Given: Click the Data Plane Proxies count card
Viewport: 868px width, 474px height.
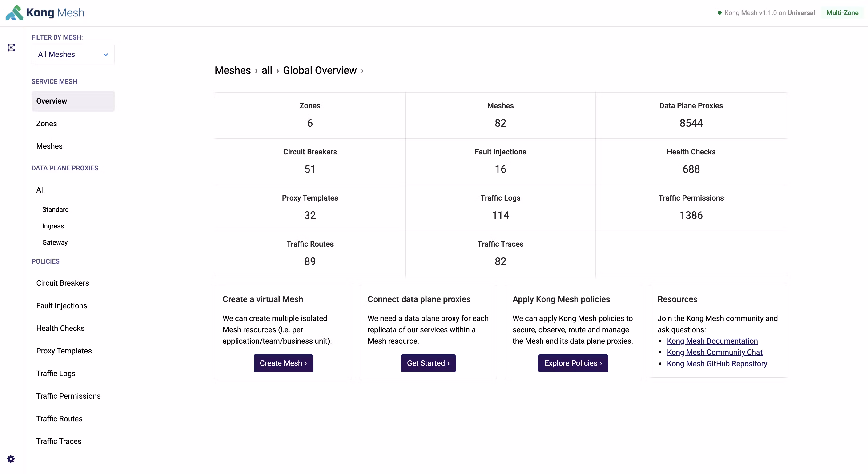Looking at the screenshot, I should tap(691, 116).
